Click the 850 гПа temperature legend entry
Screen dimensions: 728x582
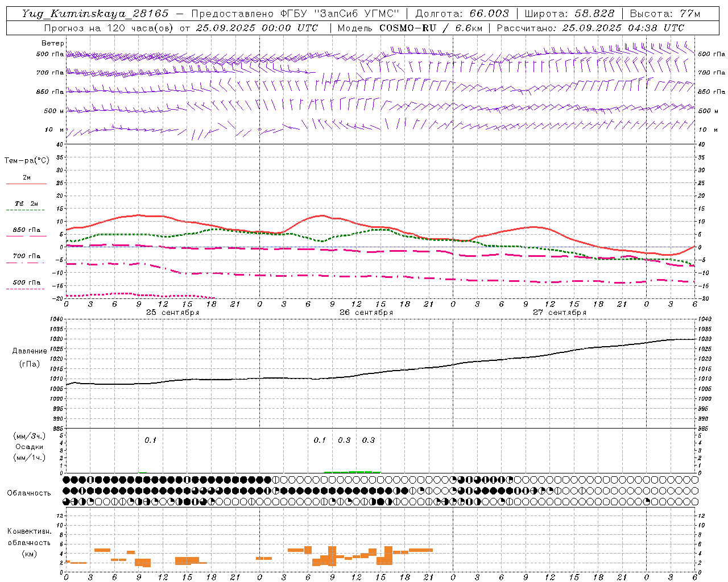point(27,230)
